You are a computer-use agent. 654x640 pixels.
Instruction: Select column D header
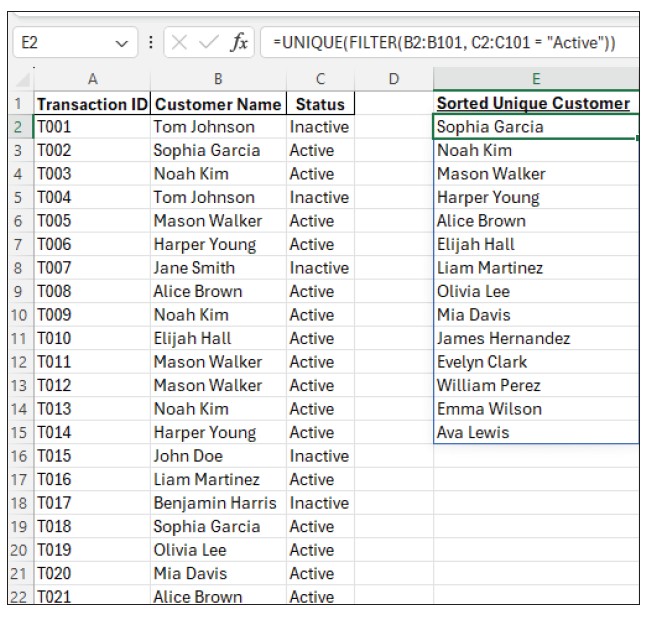pos(393,79)
